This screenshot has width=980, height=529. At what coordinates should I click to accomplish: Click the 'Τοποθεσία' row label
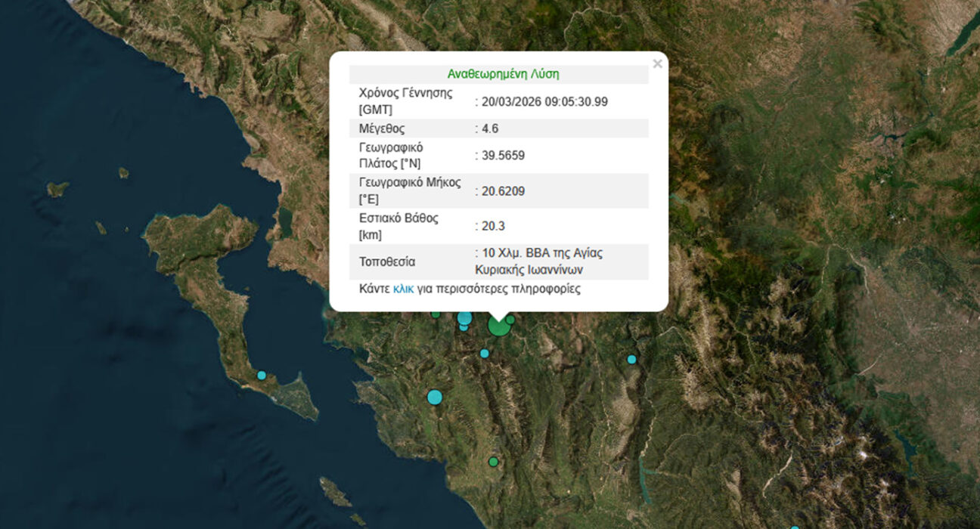387,262
